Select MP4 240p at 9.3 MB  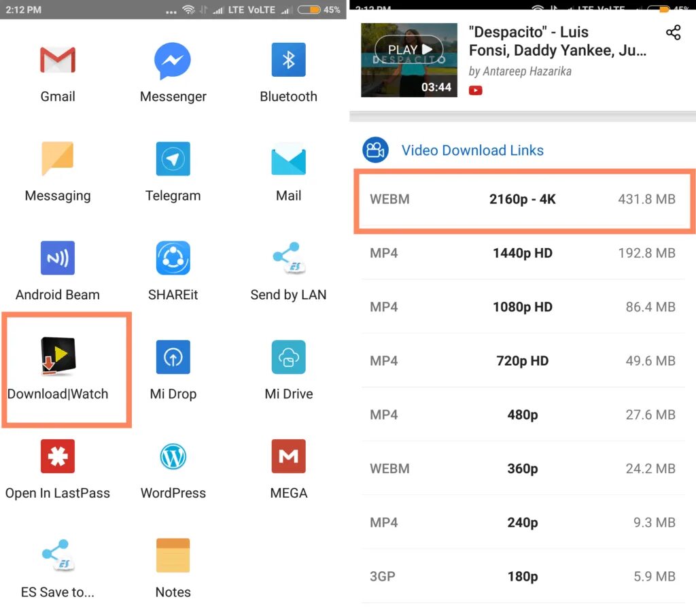[523, 522]
